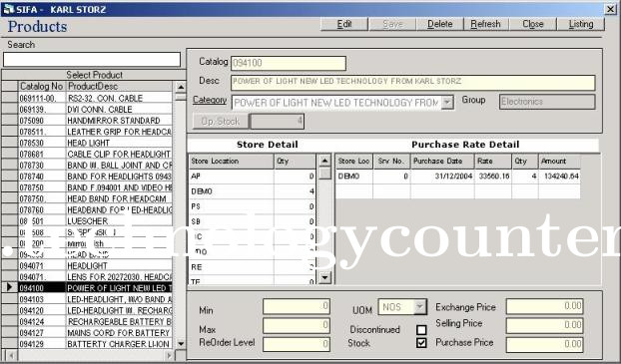Click the Group field showing Electronics
621x364 pixels.
click(x=547, y=102)
